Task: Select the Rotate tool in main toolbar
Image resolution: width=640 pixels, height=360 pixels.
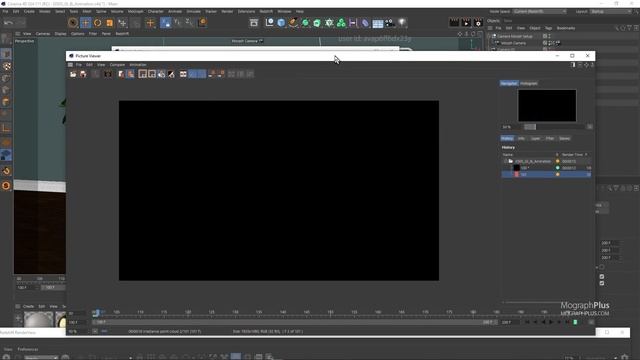Action: point(98,23)
